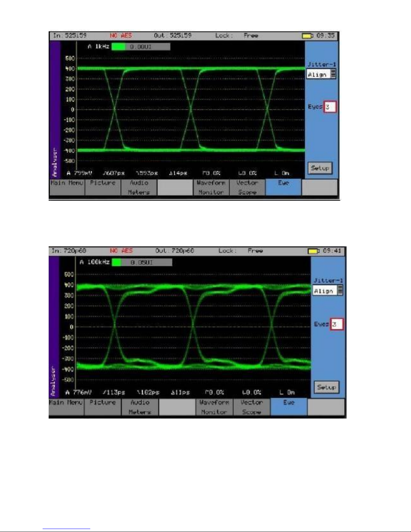Screen dimensions: 411x532
Task: Open Jitter-1 Align dropdown on 720p60 screen
Action: pos(328,291)
